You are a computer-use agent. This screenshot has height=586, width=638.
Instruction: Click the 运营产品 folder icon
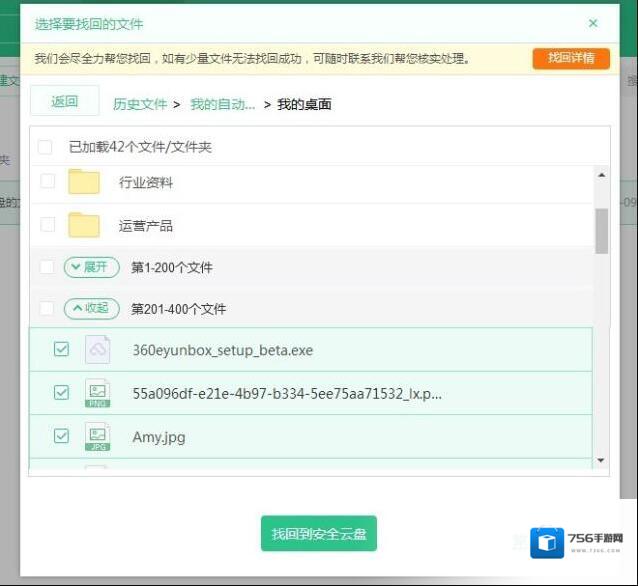(x=84, y=225)
